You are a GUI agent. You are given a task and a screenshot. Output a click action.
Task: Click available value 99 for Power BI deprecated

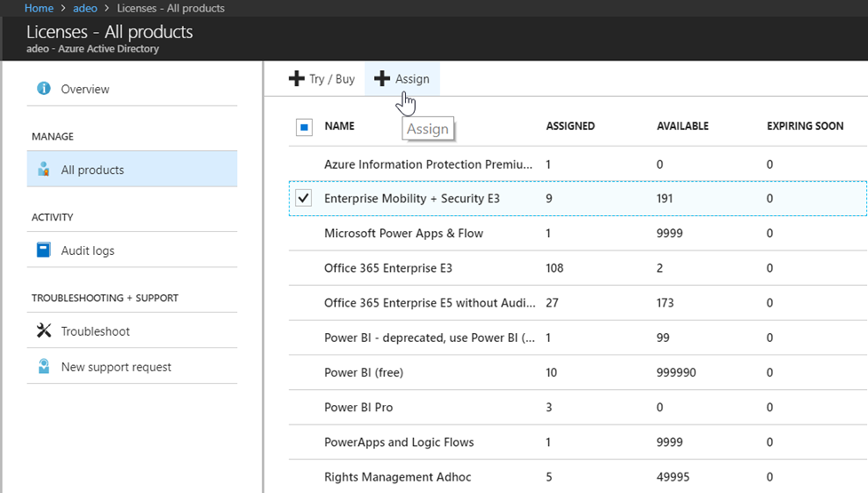[x=663, y=338]
